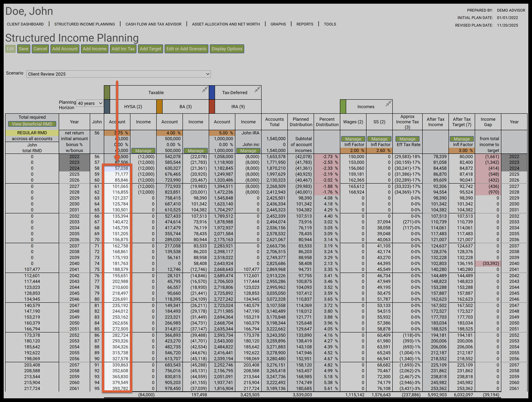Viewport: 532px width, 402px height.
Task: Edit the IRA net return 5.00 % field
Action: coord(222,133)
